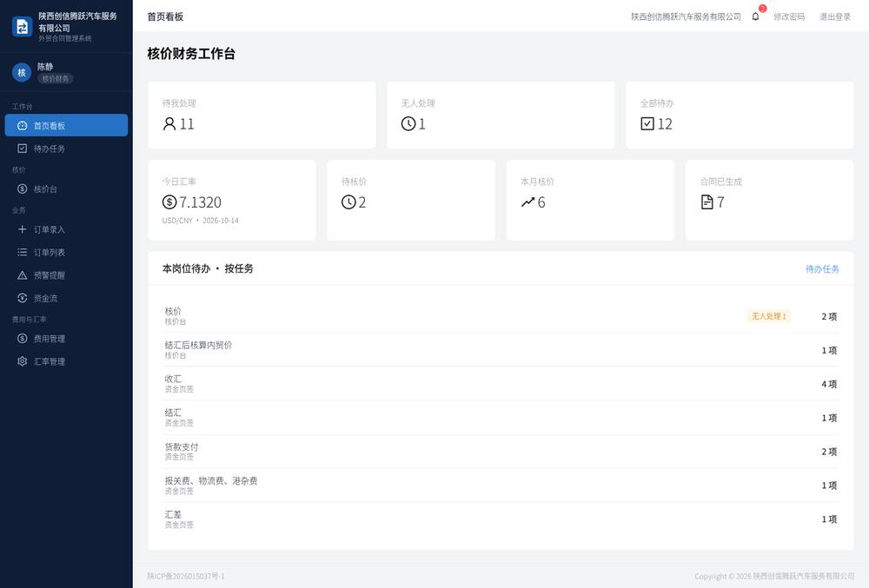This screenshot has height=588, width=869.
Task: Click the 核价台 dollar icon
Action: tap(23, 188)
